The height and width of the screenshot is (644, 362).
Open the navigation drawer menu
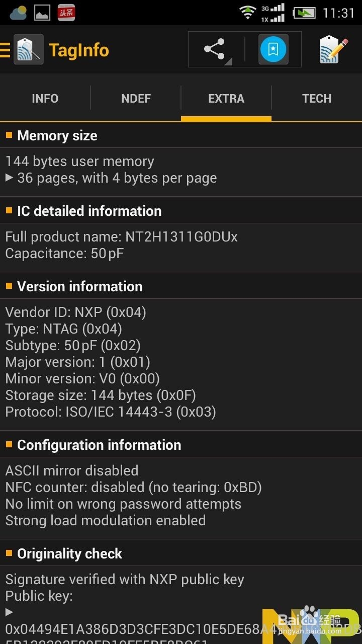(x=4, y=49)
